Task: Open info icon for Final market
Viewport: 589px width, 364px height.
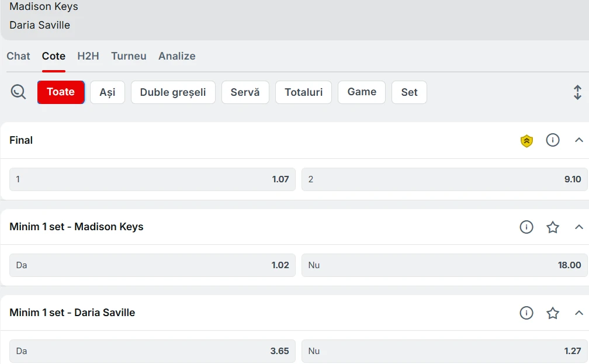Action: click(x=553, y=140)
